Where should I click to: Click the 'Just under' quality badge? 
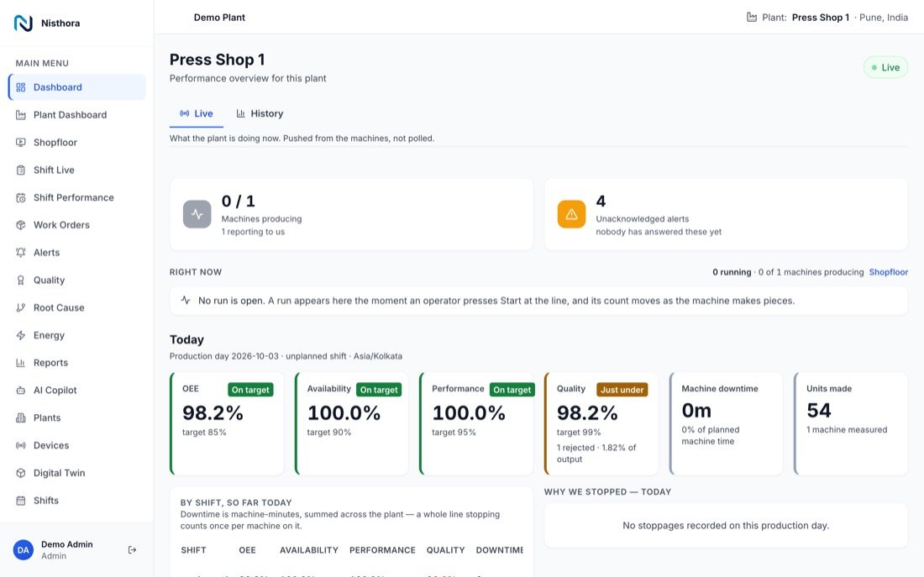point(622,390)
